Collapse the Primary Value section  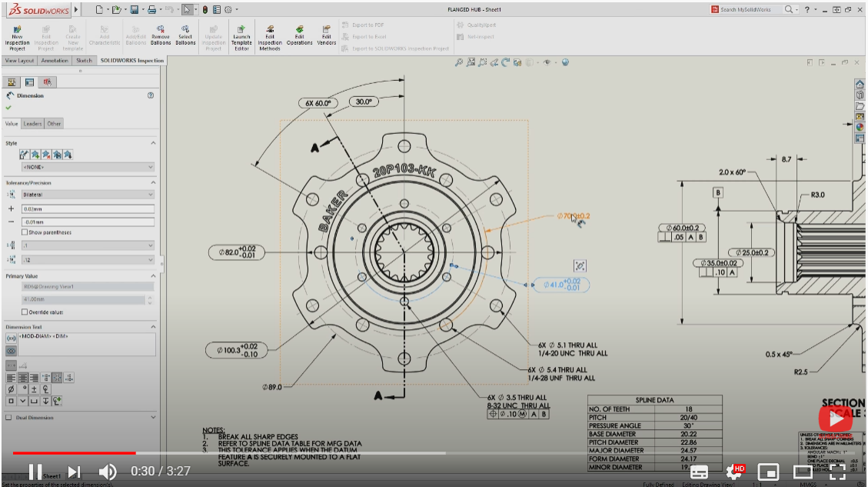coord(153,276)
